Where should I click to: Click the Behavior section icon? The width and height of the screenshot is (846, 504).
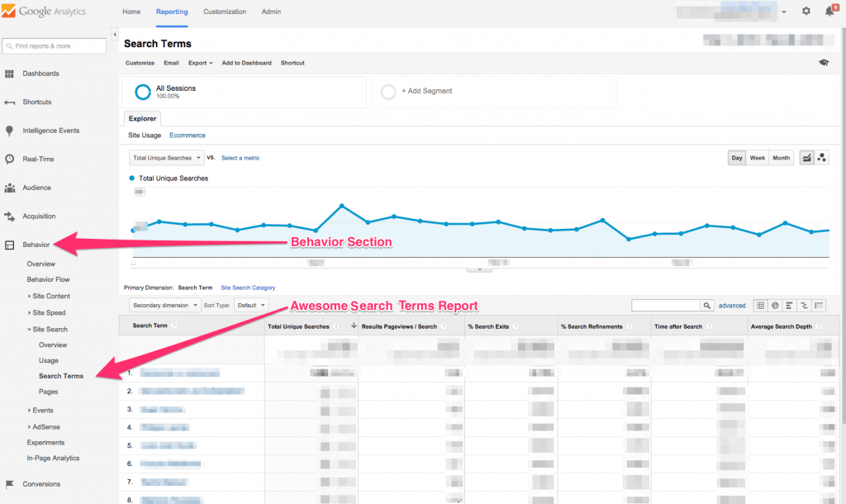[x=9, y=245]
